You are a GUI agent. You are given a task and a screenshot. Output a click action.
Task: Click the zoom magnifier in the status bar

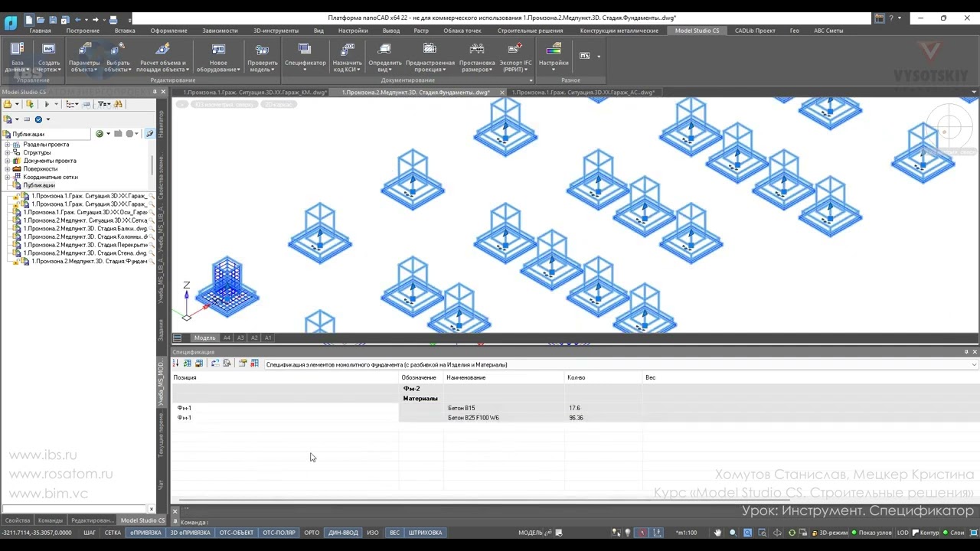pos(733,533)
